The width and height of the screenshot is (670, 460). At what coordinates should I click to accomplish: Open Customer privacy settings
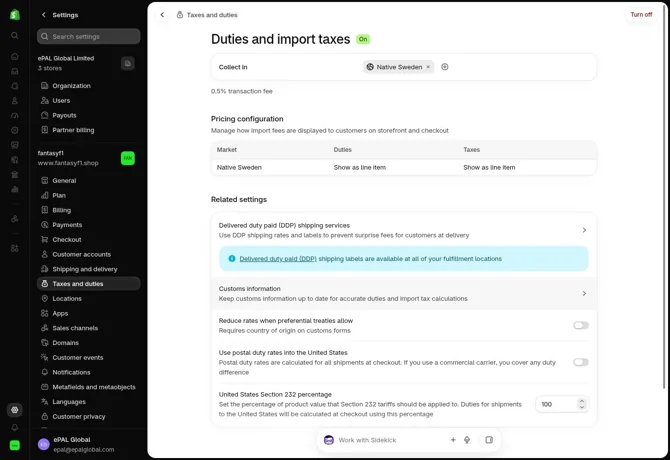coord(88,416)
